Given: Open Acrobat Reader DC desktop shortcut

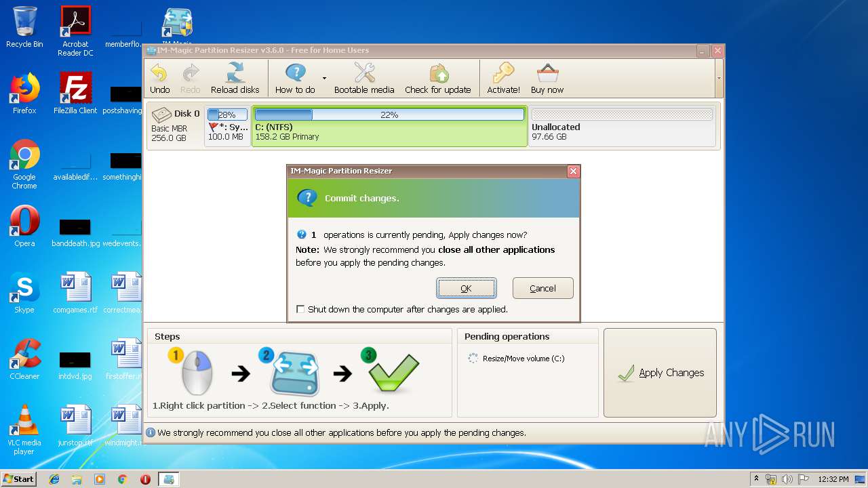Looking at the screenshot, I should click(75, 30).
